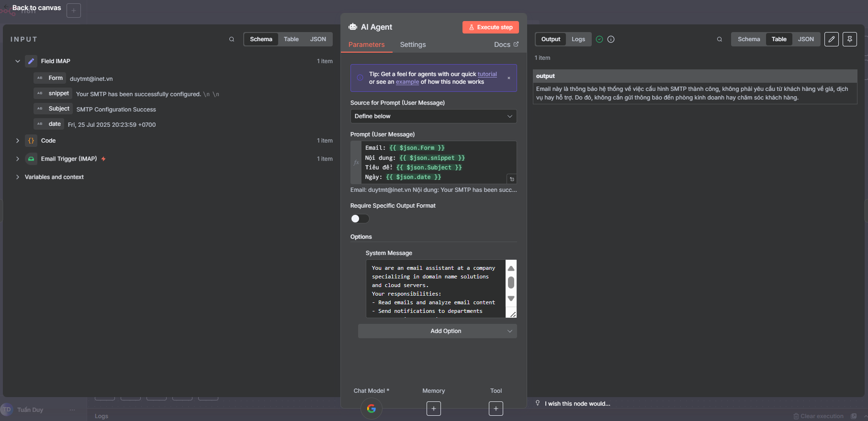The height and width of the screenshot is (421, 868).
Task: Open the tutorial link in tip
Action: tap(487, 74)
